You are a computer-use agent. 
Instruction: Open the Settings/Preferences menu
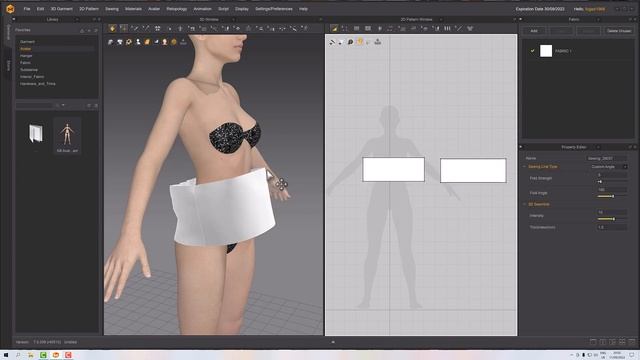click(274, 9)
